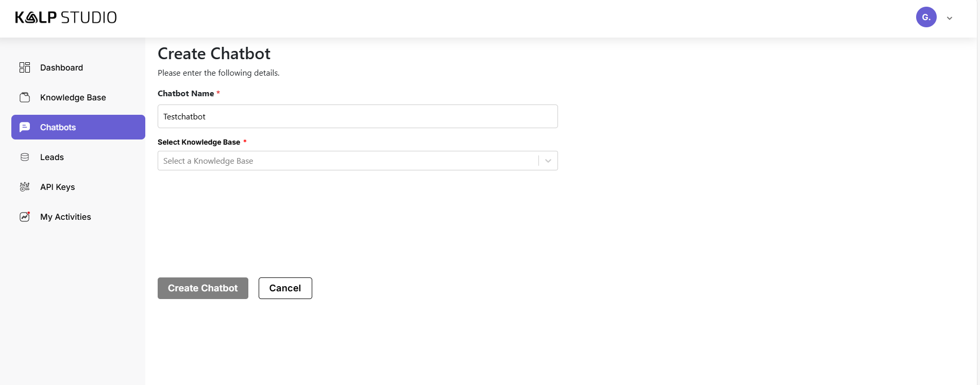Open API Keys sidebar page
The width and height of the screenshot is (980, 385).
point(58,187)
